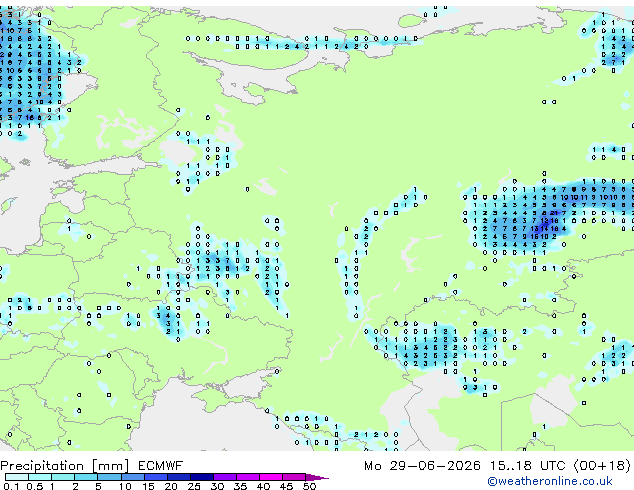
Task: Click the 40 to 45 mm legend swatch
Action: [271, 477]
